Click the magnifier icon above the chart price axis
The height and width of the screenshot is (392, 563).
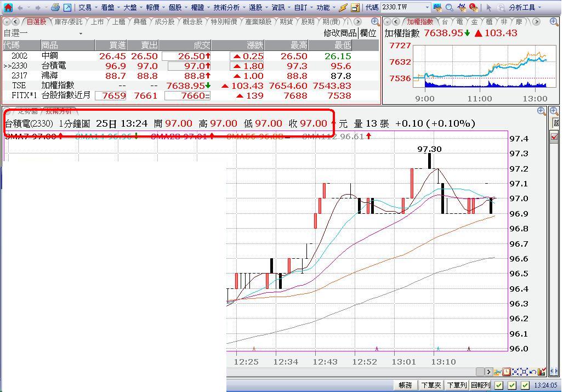point(542,111)
